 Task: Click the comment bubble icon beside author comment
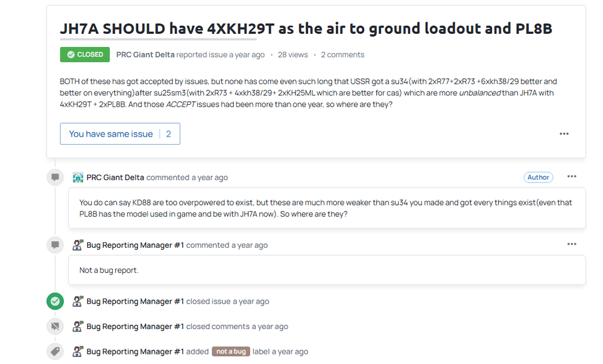55,178
